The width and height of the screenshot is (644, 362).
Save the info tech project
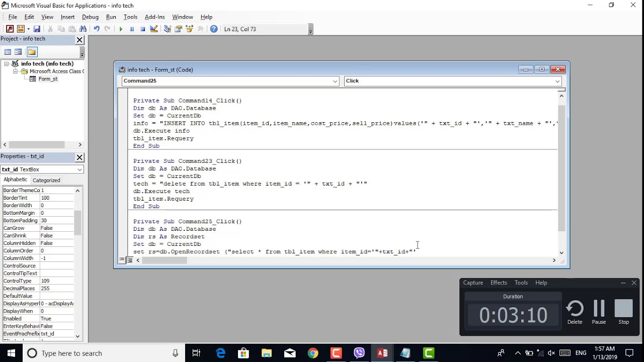pos(37,29)
